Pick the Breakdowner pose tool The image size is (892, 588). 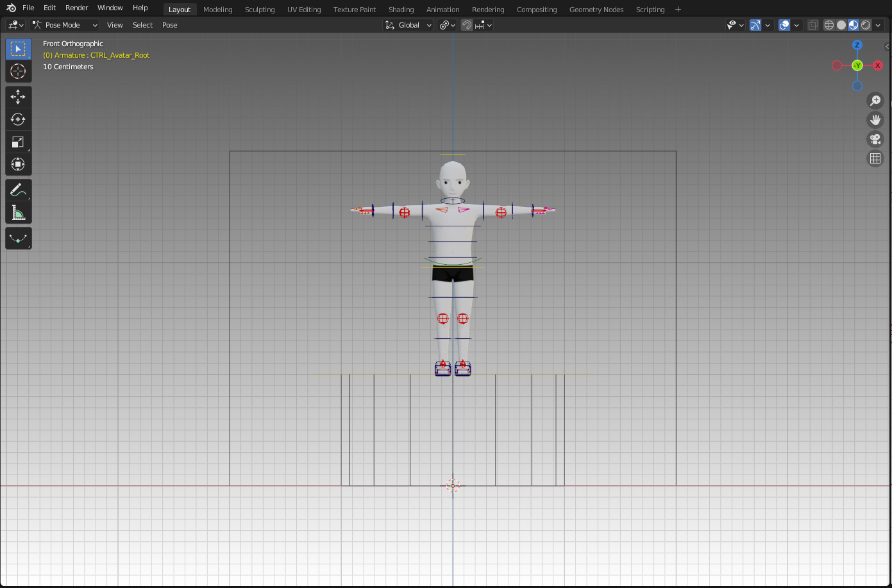pyautogui.click(x=18, y=238)
